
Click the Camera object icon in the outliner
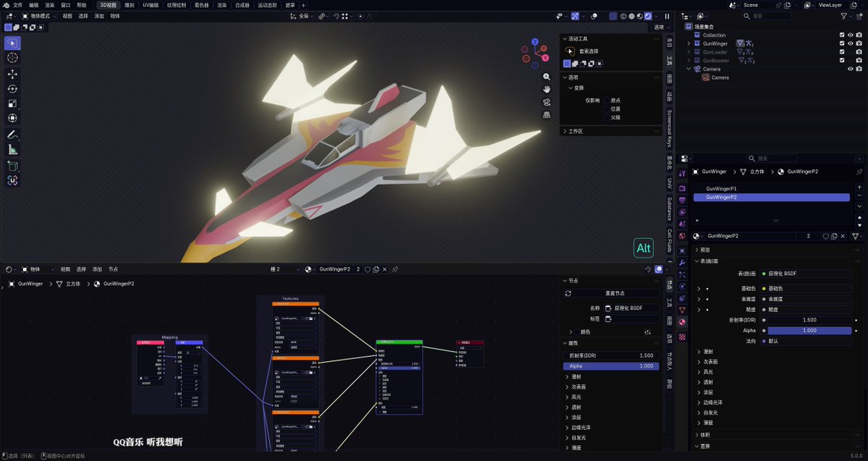coord(706,77)
